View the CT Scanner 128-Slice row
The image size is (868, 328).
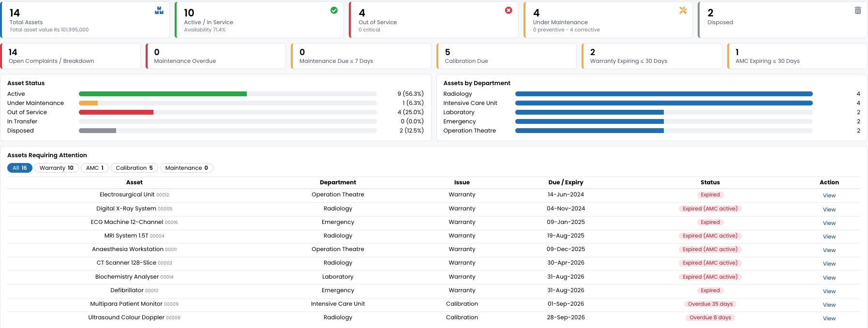point(829,264)
